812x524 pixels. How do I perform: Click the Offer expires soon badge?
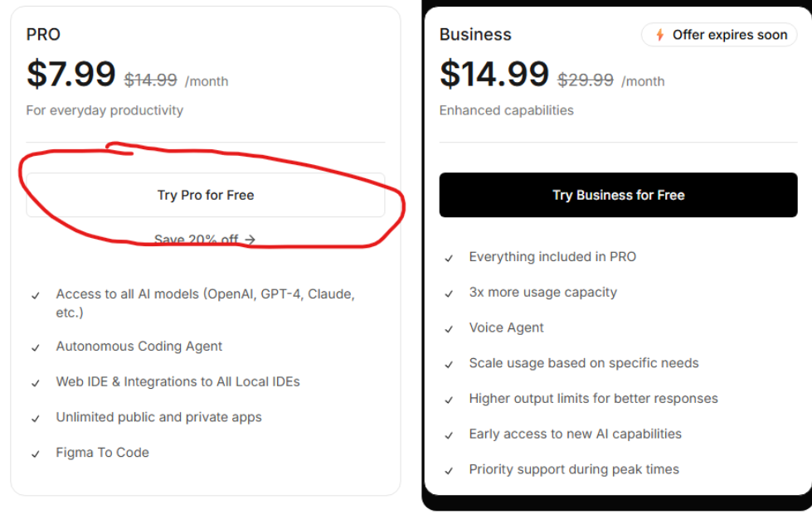[x=719, y=35]
